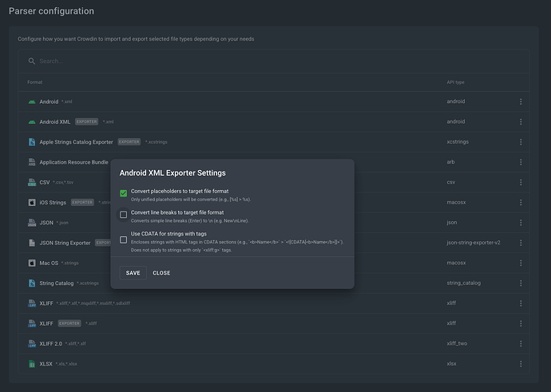Select the String Catalog format name
Screen dimensions: 551x392
(x=57, y=283)
